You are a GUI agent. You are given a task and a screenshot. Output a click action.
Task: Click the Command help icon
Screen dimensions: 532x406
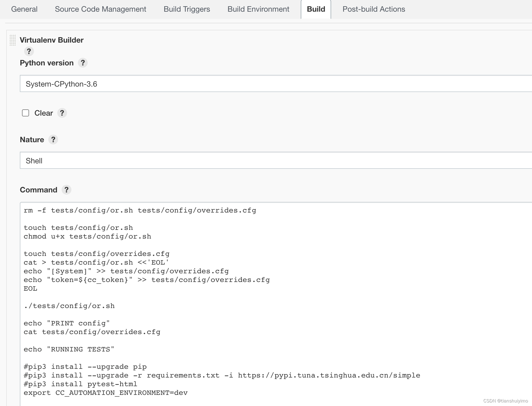(x=66, y=190)
